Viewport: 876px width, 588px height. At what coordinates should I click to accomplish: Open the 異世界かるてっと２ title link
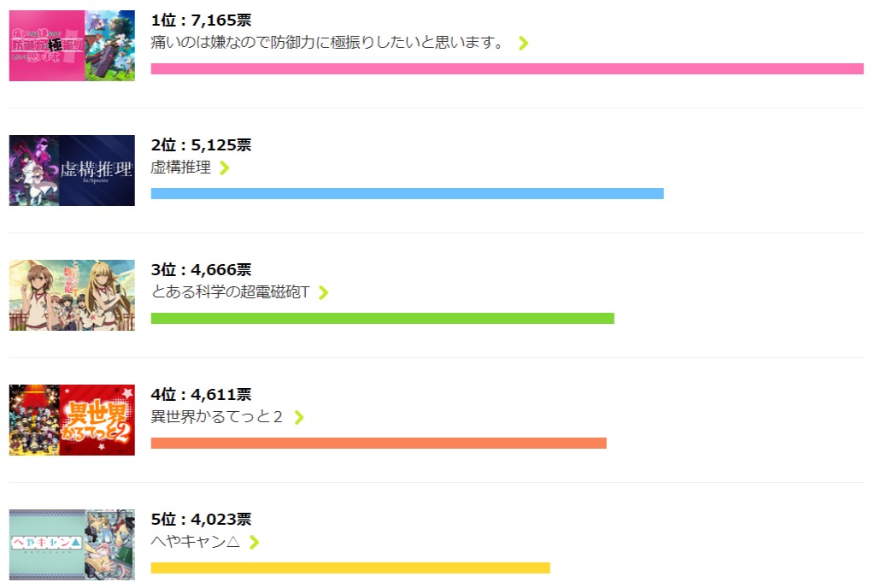217,417
